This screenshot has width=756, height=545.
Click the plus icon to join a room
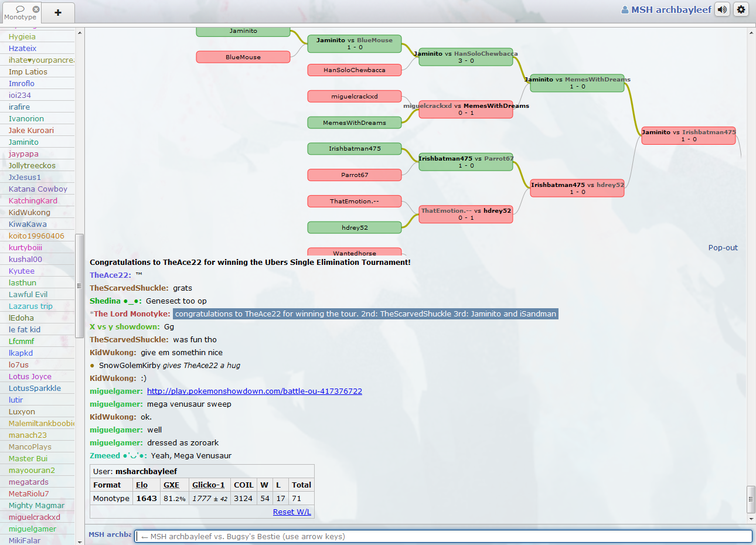(58, 12)
